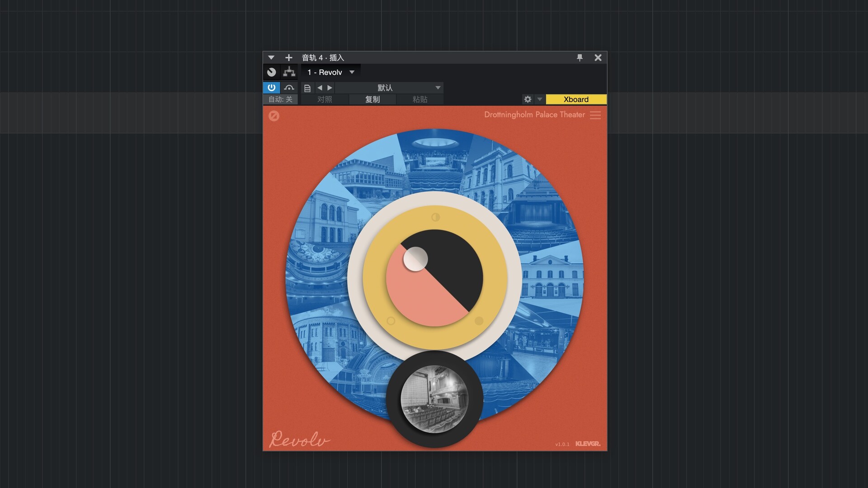Toggle the bypass arc icon
868x488 pixels.
tap(289, 88)
